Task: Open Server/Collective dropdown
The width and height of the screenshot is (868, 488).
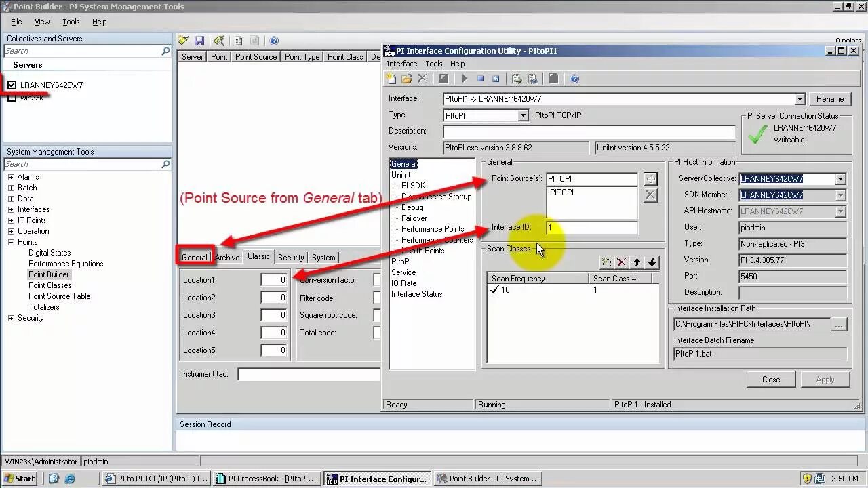Action: coord(840,179)
